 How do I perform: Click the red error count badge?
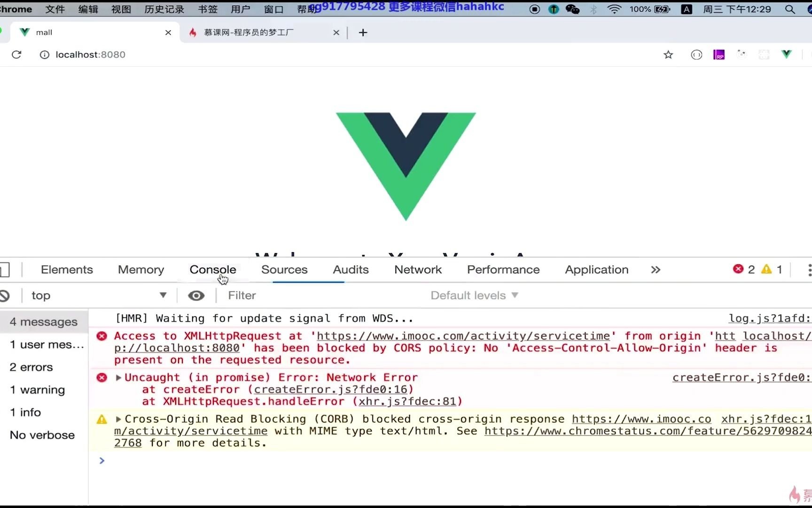tap(744, 269)
